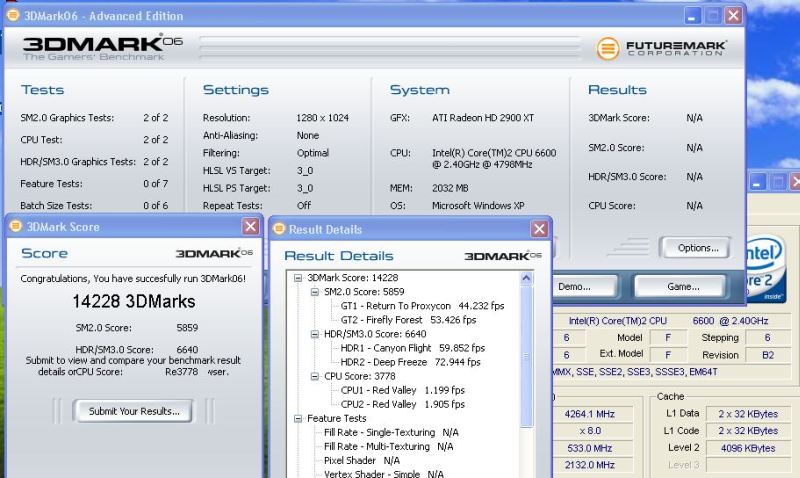
Task: Select GT2 - Firefly Forest row
Action: point(408,320)
